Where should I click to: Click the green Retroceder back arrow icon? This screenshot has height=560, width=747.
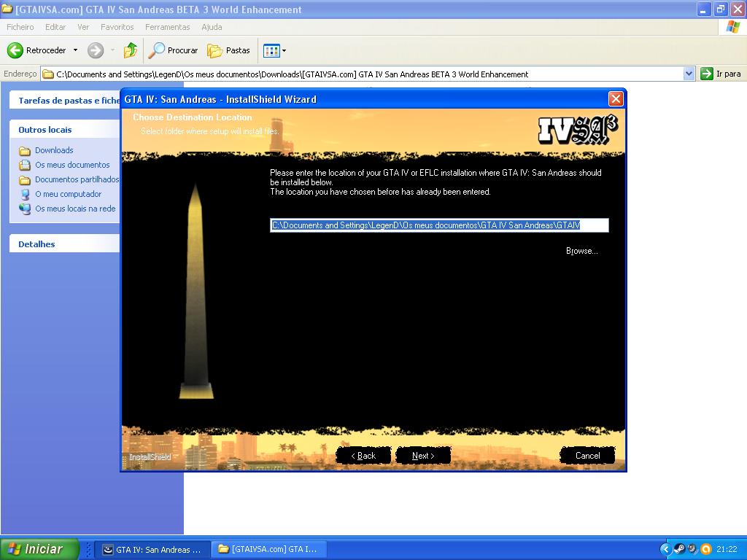click(x=15, y=50)
